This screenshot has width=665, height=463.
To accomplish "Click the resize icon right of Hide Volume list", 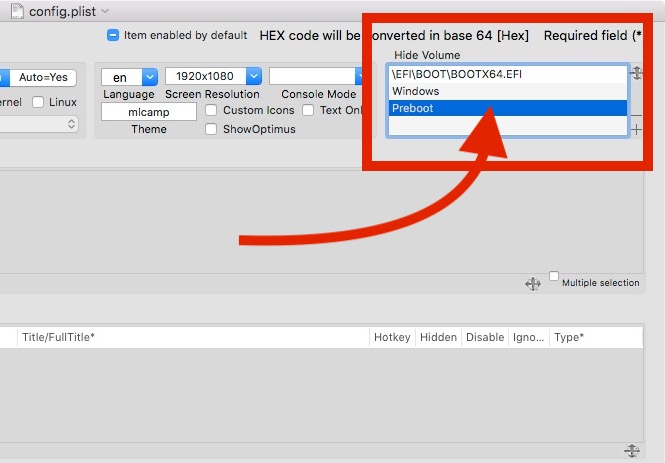I will click(x=636, y=73).
